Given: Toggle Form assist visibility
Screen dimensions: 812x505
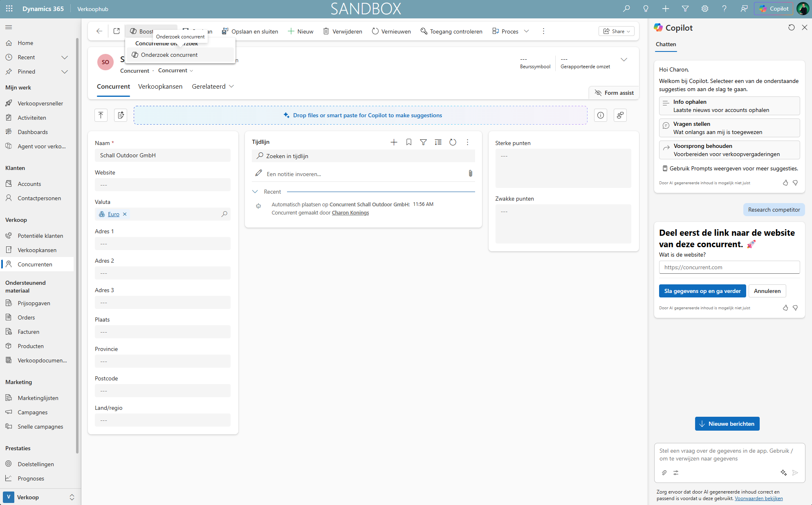Looking at the screenshot, I should click(x=614, y=93).
